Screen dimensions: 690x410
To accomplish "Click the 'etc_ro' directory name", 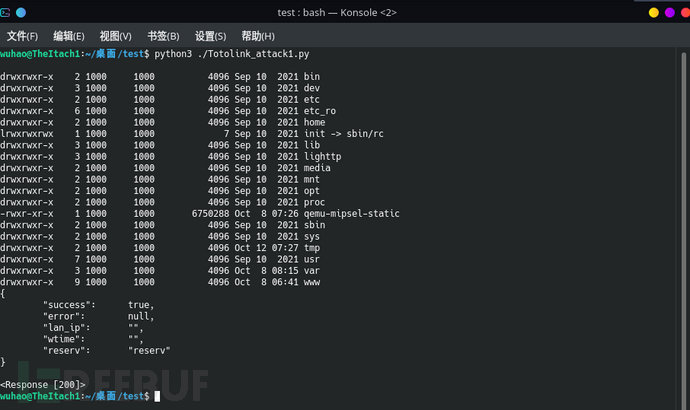I will [x=320, y=111].
